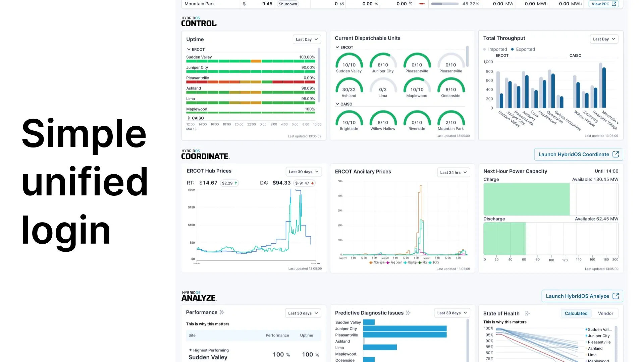The image size is (644, 362).
Task: Toggle the RRS series in Ancillary legend
Action: point(423,262)
